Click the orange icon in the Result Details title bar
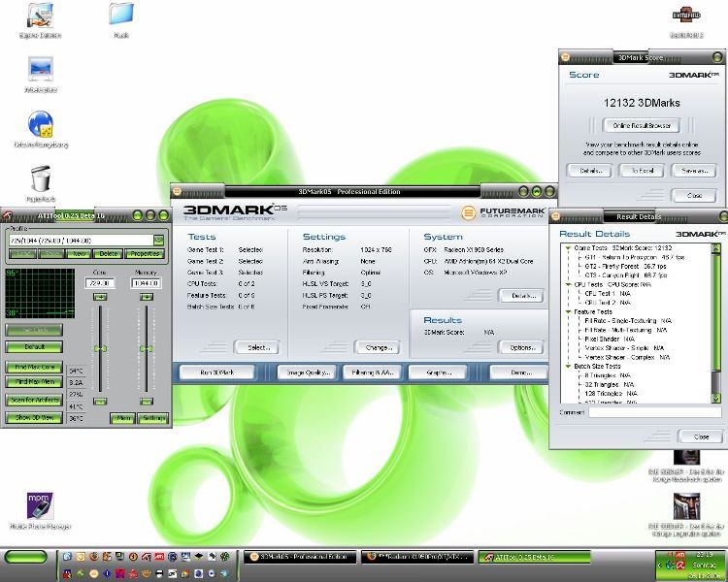 tap(555, 216)
